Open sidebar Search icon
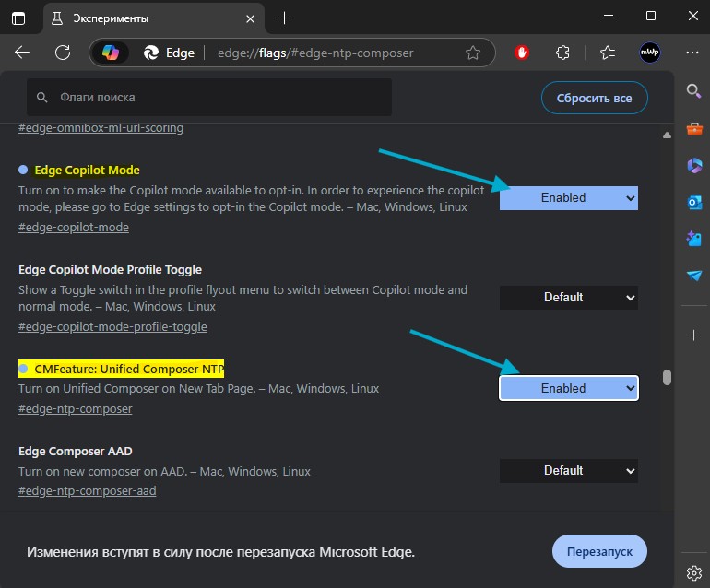This screenshot has width=710, height=588. [693, 91]
